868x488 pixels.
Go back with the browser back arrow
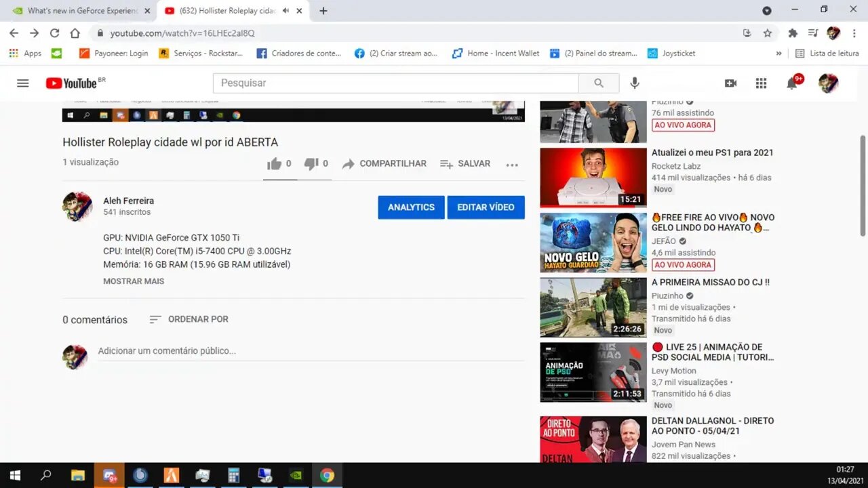click(x=14, y=33)
